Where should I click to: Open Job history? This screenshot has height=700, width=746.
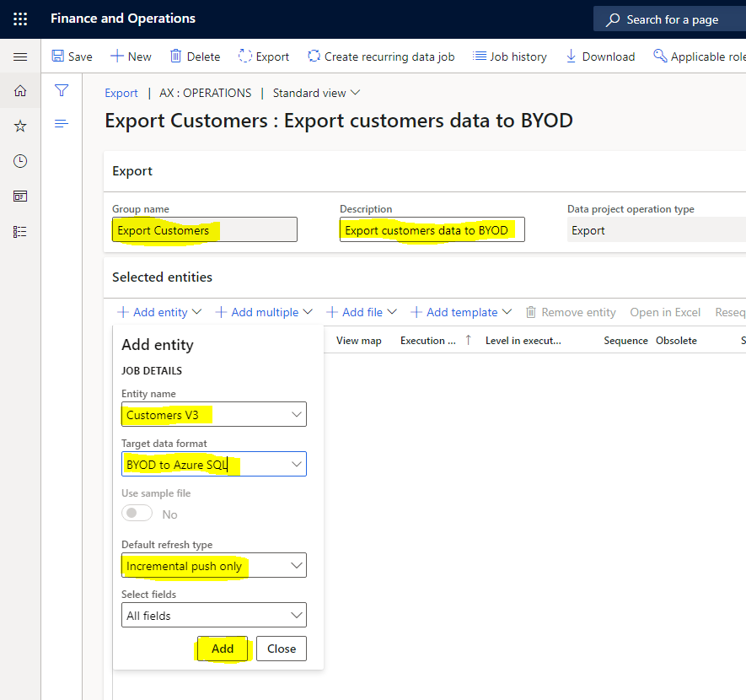click(509, 57)
